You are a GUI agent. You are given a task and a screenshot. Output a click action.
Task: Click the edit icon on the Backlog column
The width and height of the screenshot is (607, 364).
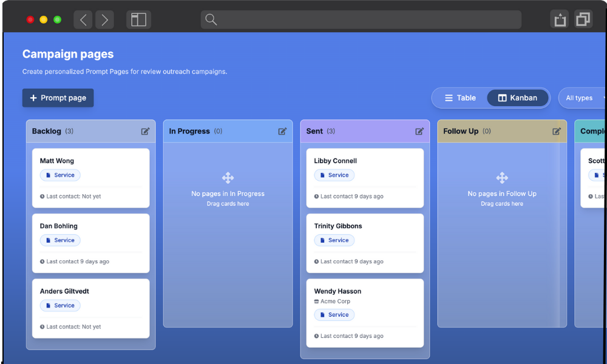coord(145,130)
